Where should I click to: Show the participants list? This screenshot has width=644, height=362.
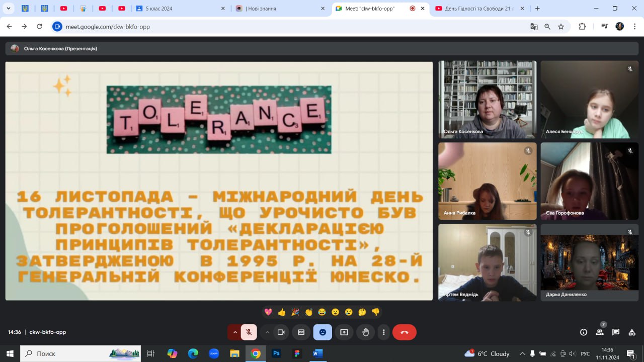click(600, 332)
